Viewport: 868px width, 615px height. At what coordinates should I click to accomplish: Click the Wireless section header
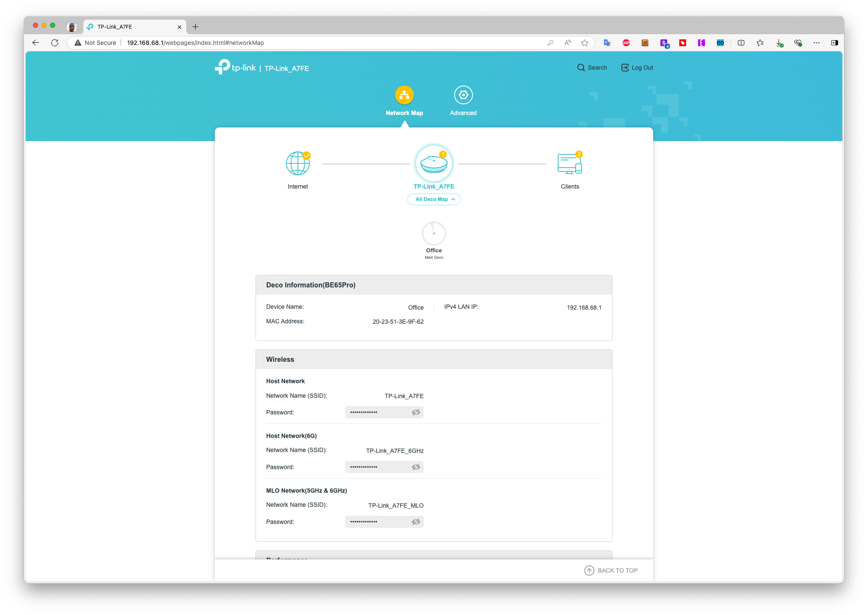click(x=434, y=359)
